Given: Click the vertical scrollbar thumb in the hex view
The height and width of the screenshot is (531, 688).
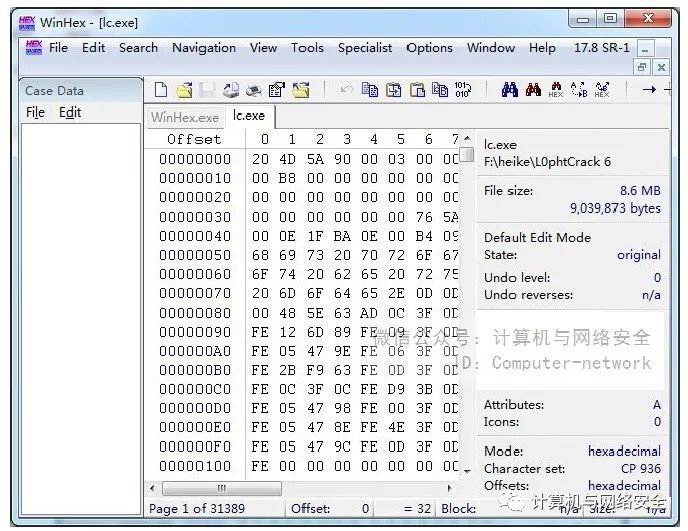Looking at the screenshot, I should tap(468, 154).
